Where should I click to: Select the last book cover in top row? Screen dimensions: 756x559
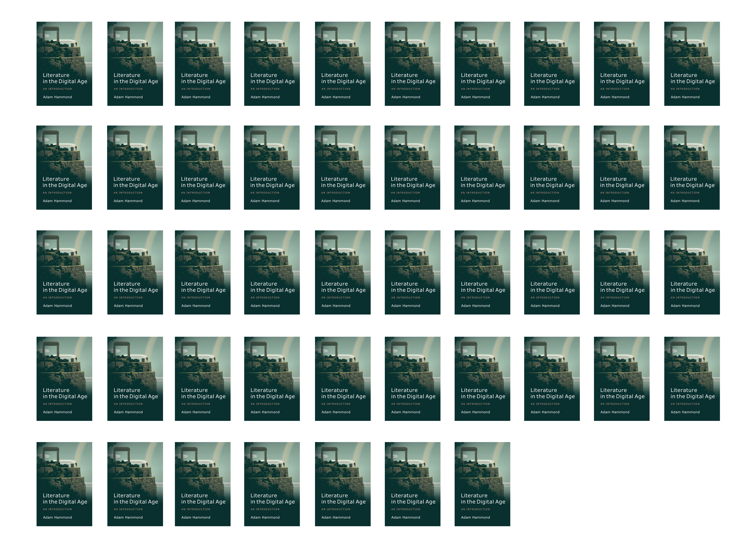(x=692, y=64)
